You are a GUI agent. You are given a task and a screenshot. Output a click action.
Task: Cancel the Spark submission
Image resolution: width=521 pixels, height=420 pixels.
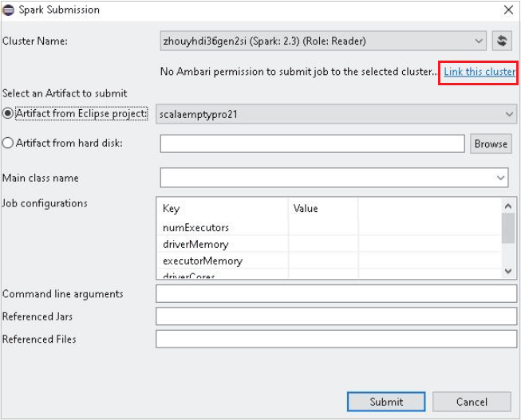(472, 402)
